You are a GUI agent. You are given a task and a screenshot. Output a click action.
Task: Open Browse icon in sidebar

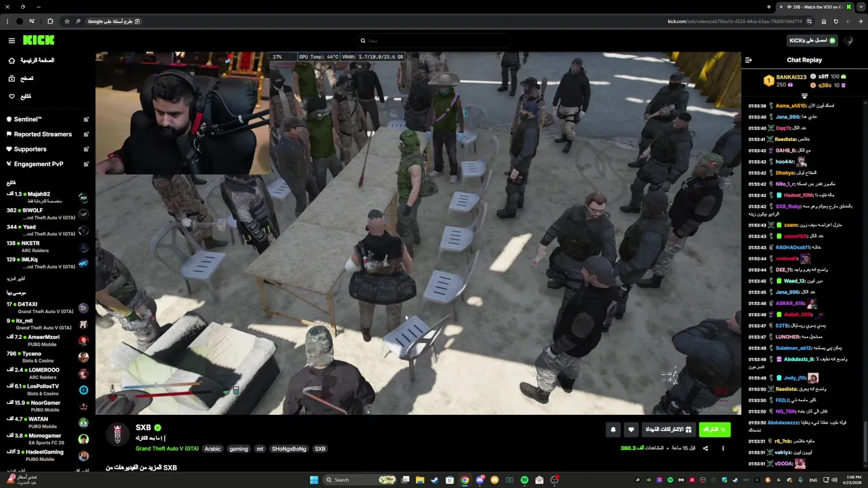(x=12, y=79)
